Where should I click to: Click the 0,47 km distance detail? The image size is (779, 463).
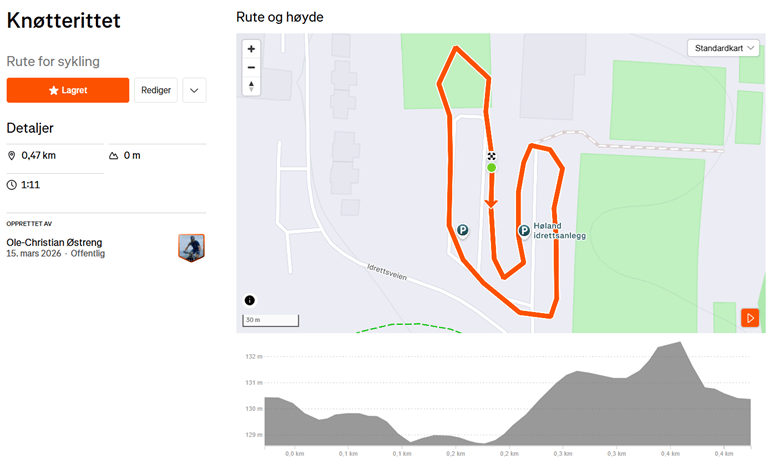coord(38,156)
